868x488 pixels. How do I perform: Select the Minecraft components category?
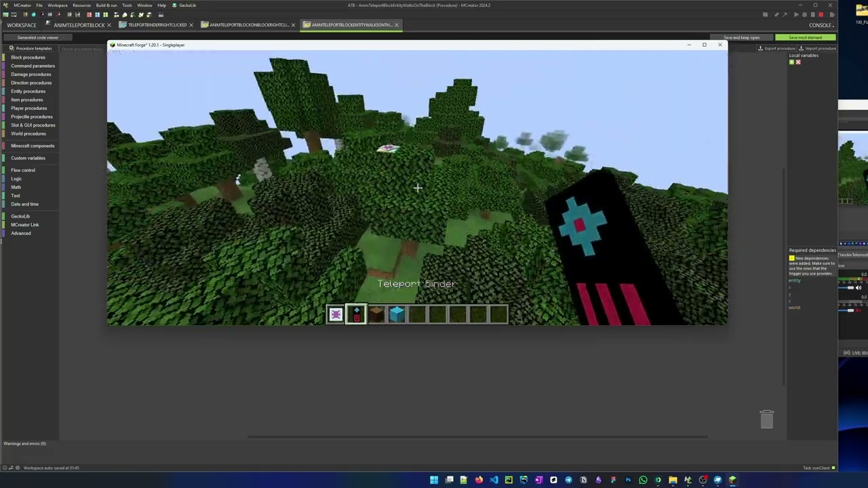pyautogui.click(x=32, y=146)
